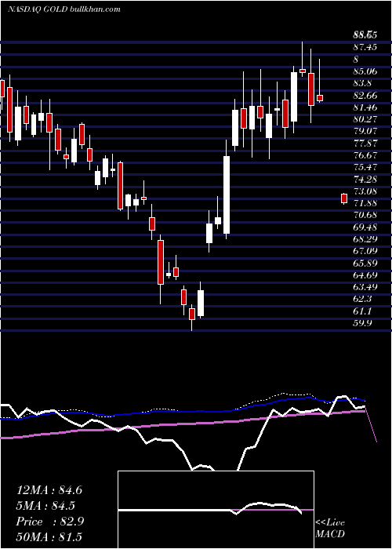This screenshot has width=392, height=549.
Task: Click the MACD label
Action: (330, 534)
